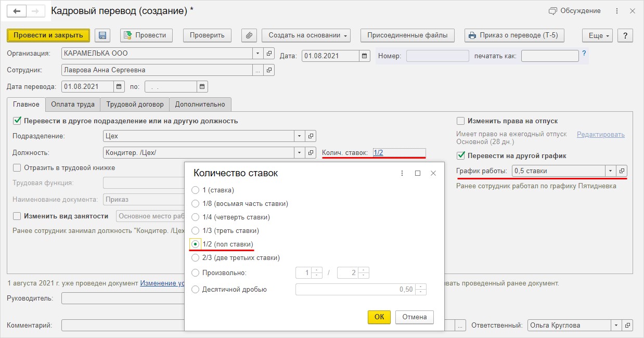Adjust the Десятичной дробью stepper arrows

[x=421, y=289]
